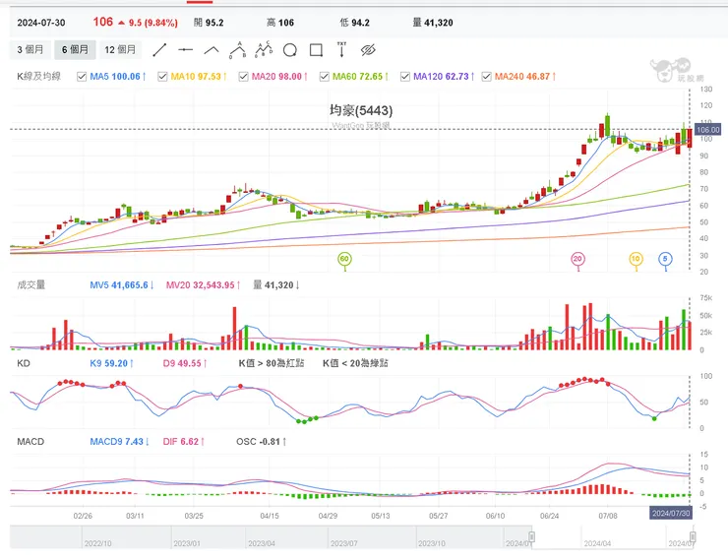Click the blue 5 MA marker pin
The image size is (728, 560).
(665, 260)
